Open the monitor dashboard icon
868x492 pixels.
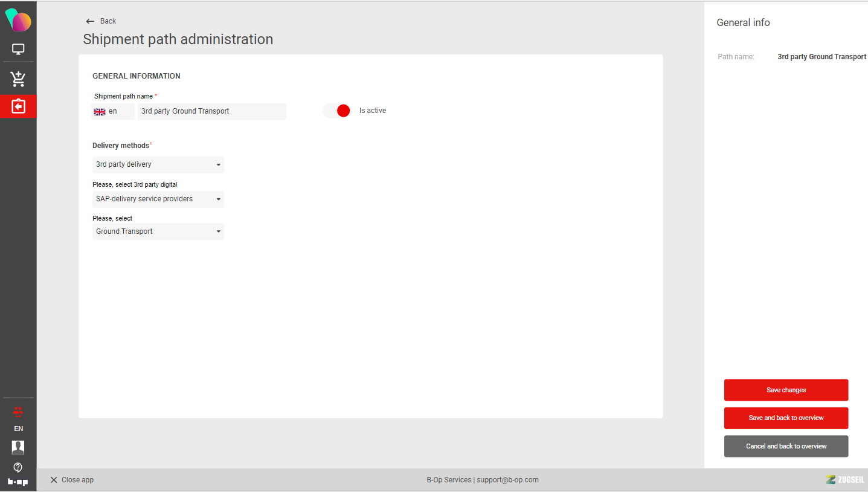pyautogui.click(x=18, y=50)
